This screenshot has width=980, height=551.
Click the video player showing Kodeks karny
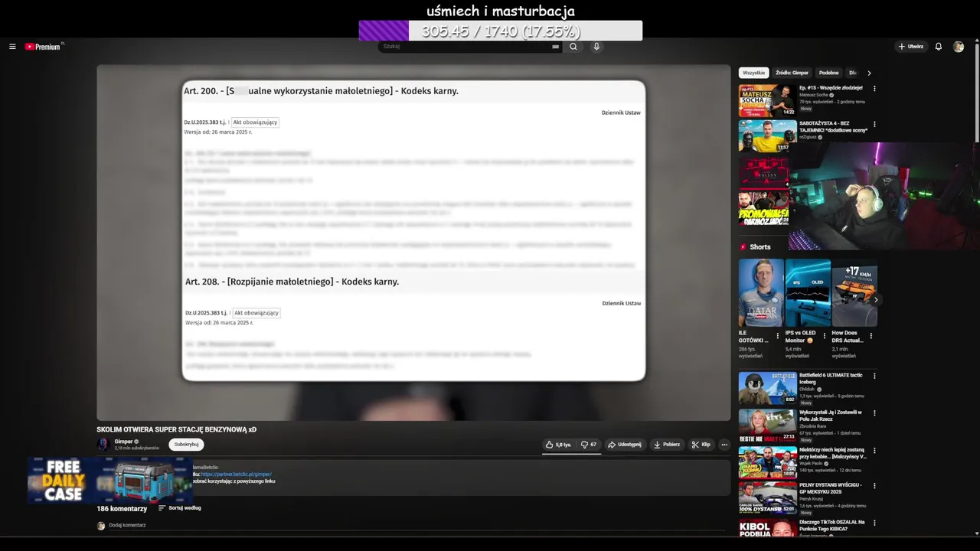tap(413, 243)
